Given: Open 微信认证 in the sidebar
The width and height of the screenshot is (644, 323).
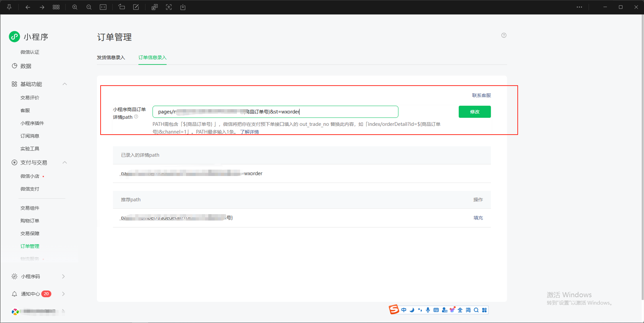Looking at the screenshot, I should pos(30,52).
